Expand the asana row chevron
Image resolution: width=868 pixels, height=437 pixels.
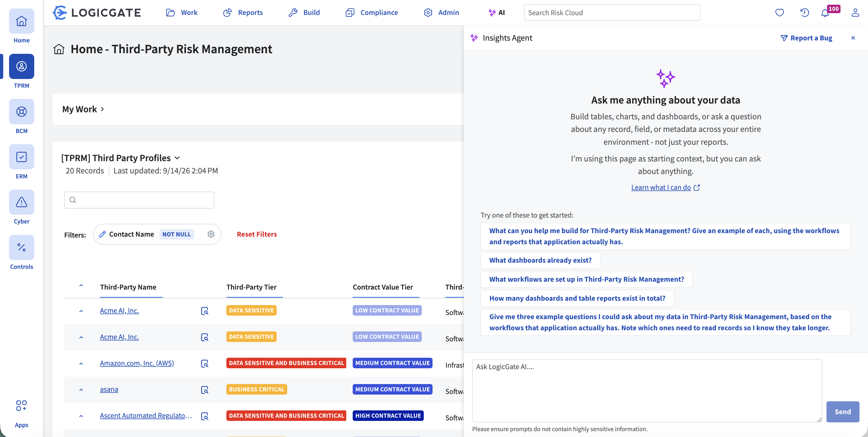pos(81,390)
